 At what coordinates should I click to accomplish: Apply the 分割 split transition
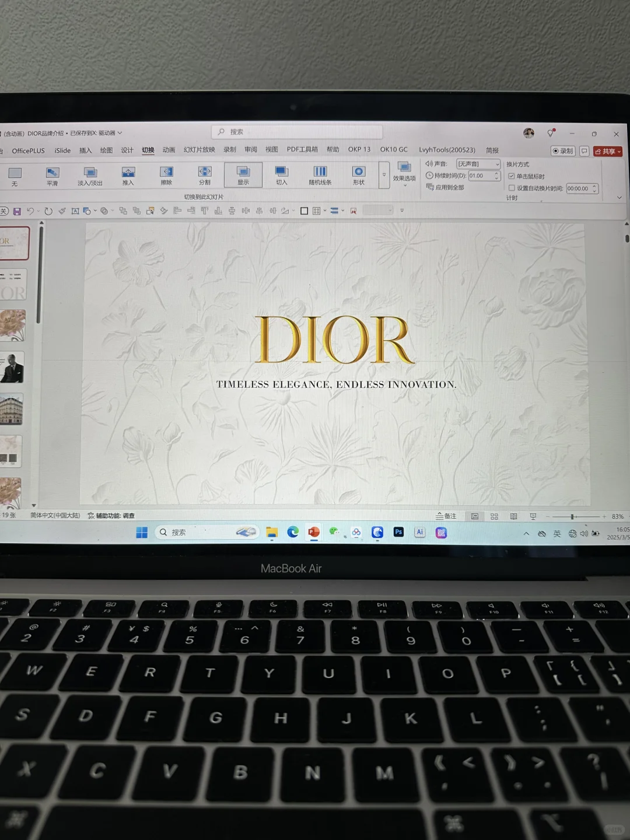tap(205, 175)
